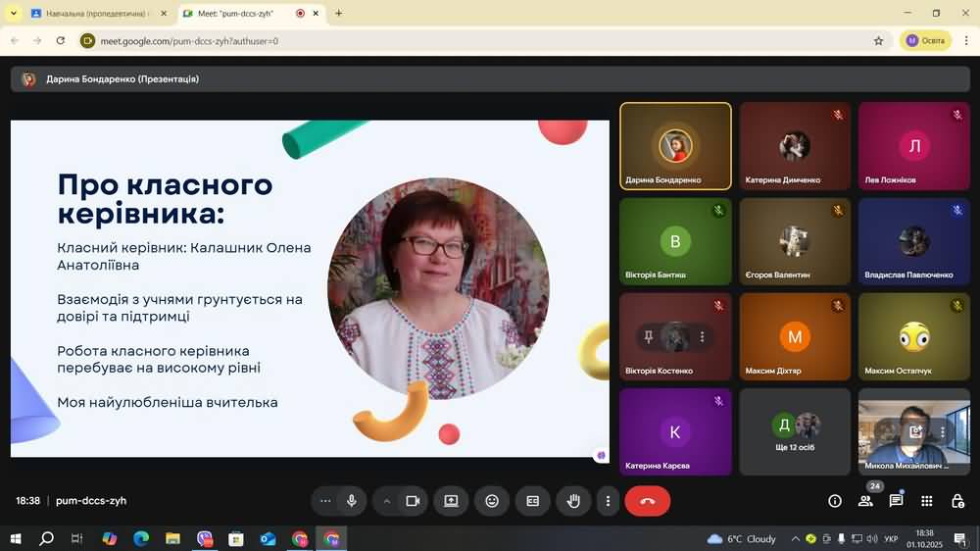Open meeting details info icon
This screenshot has width=980, height=551.
pos(835,501)
